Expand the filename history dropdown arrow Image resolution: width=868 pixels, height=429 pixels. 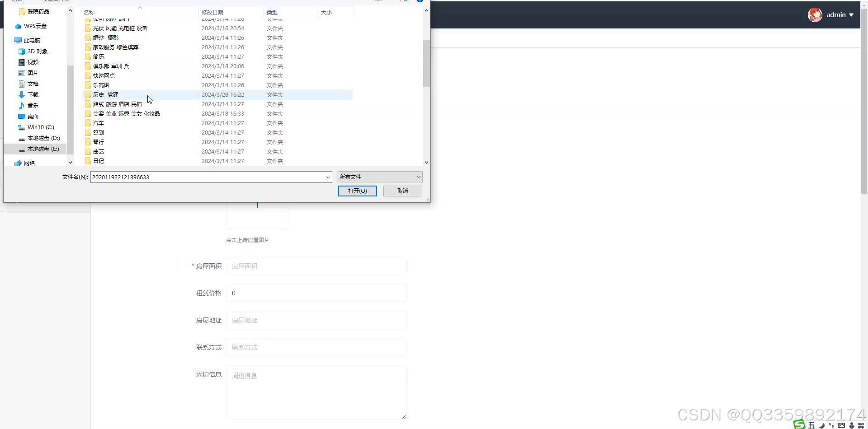pyautogui.click(x=328, y=177)
